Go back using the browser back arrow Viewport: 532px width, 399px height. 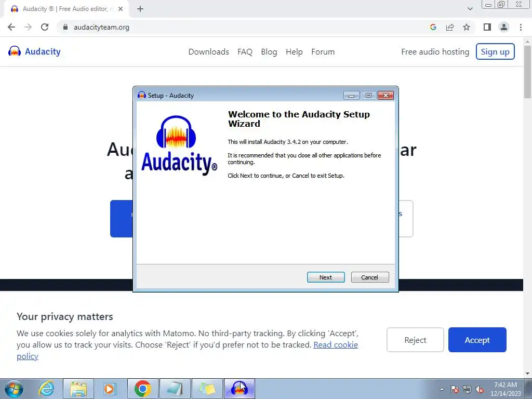11,27
